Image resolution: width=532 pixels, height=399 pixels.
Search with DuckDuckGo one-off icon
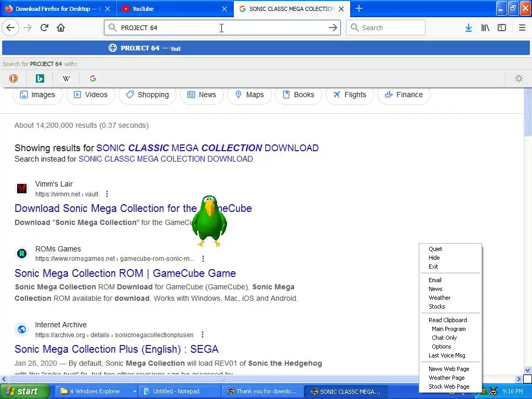14,78
